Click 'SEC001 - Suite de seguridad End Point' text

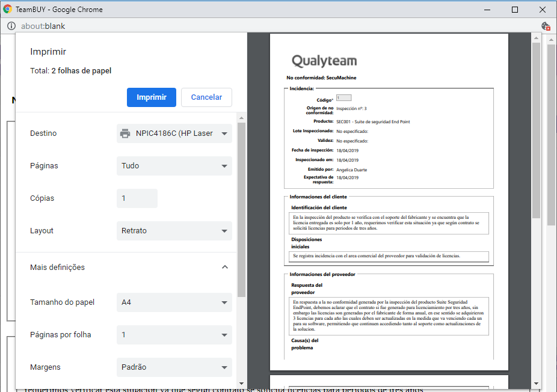coord(373,122)
